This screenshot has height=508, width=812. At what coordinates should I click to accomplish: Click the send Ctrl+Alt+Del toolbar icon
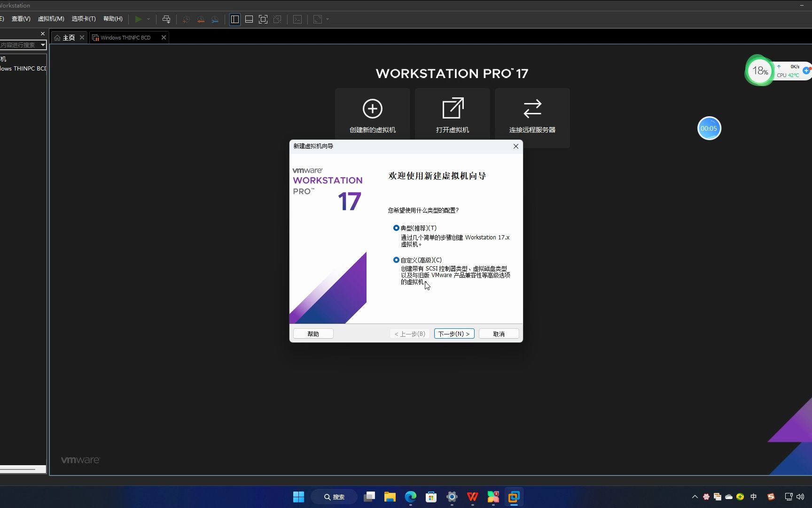point(166,19)
